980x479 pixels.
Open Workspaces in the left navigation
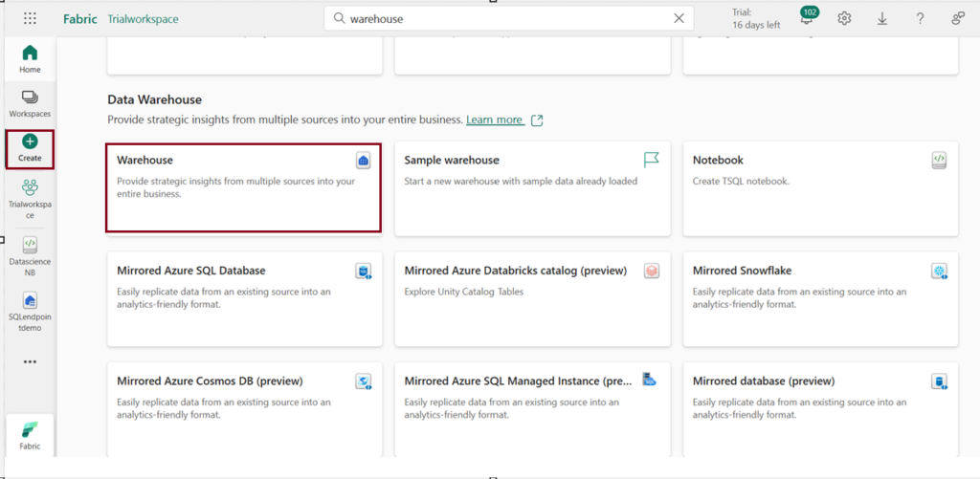point(30,103)
